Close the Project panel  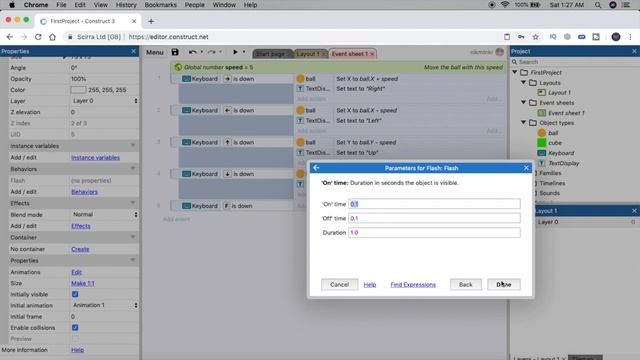(x=634, y=51)
